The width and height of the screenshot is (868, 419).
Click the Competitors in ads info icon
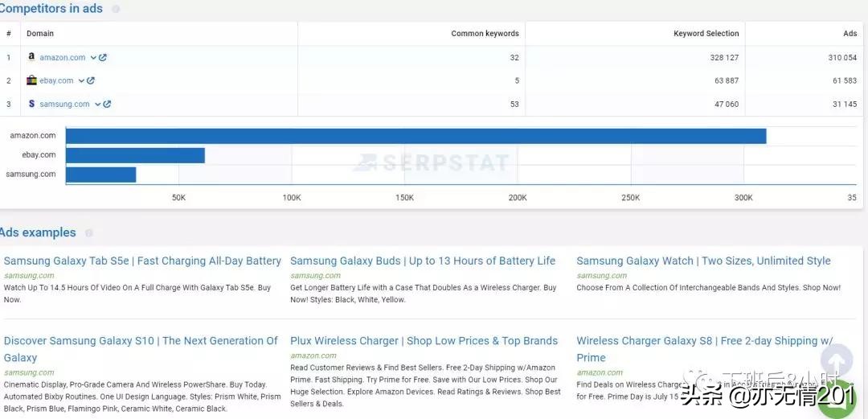tap(115, 9)
